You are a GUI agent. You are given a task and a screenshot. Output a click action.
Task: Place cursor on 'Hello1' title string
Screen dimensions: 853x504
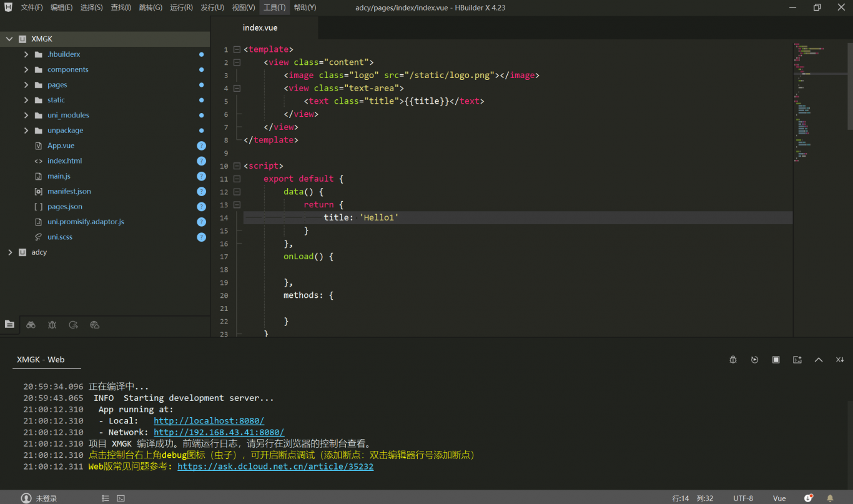379,218
